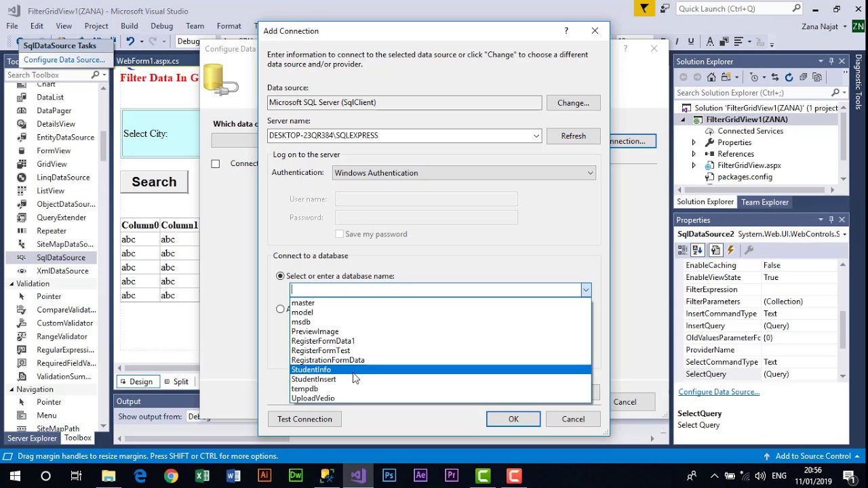Open Excel from the taskbar

[x=202, y=476]
